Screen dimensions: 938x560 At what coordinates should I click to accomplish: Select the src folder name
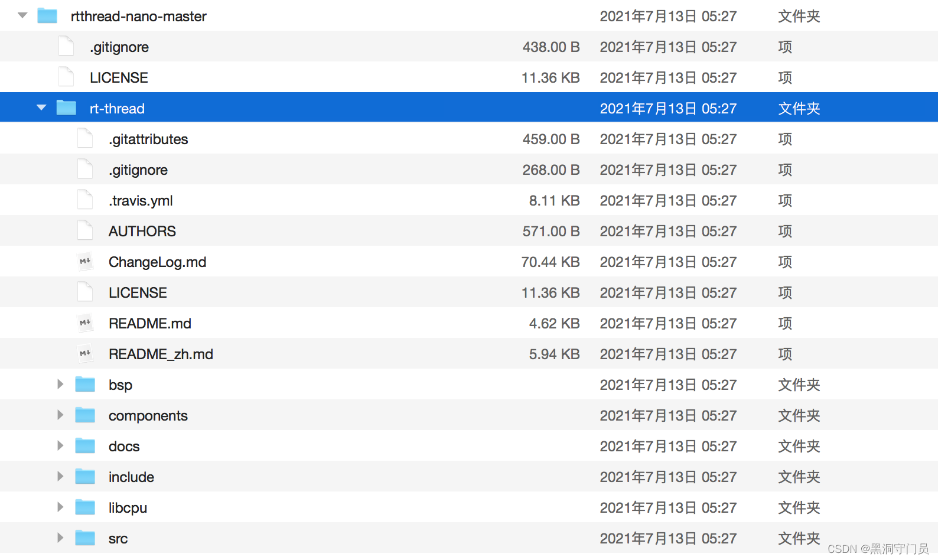tap(118, 539)
